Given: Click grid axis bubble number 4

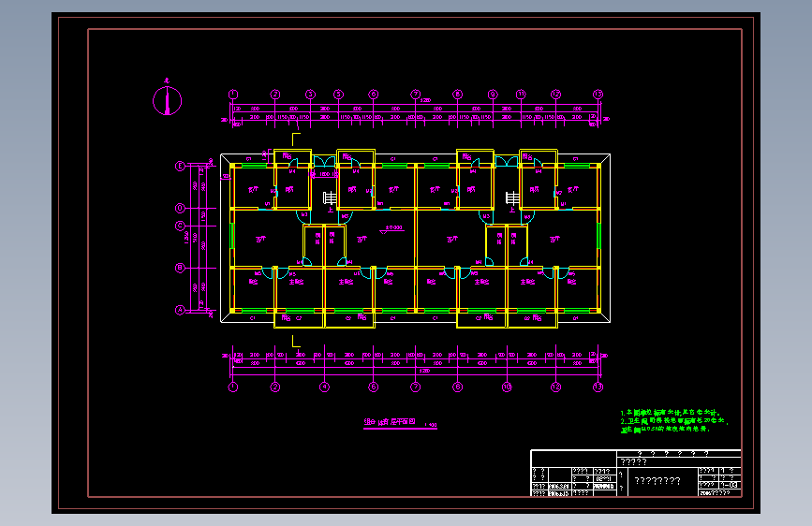Looking at the screenshot, I should (324, 387).
